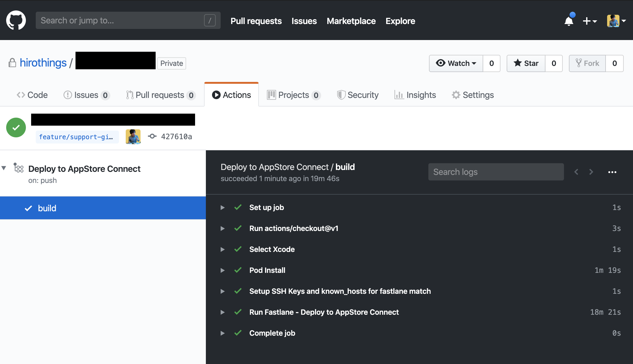
Task: Go to next log search result
Action: [x=591, y=172]
